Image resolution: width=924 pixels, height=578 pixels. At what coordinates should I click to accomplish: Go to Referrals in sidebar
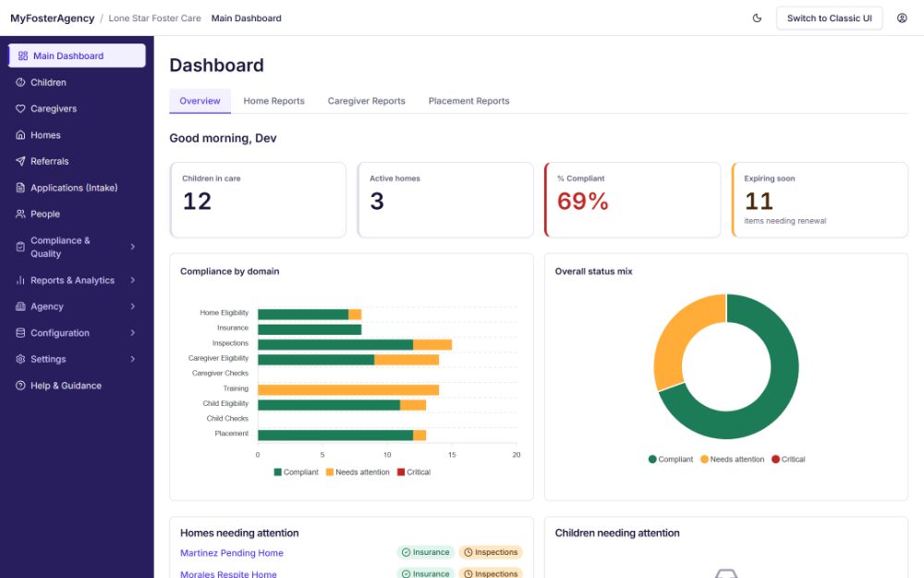click(77, 161)
